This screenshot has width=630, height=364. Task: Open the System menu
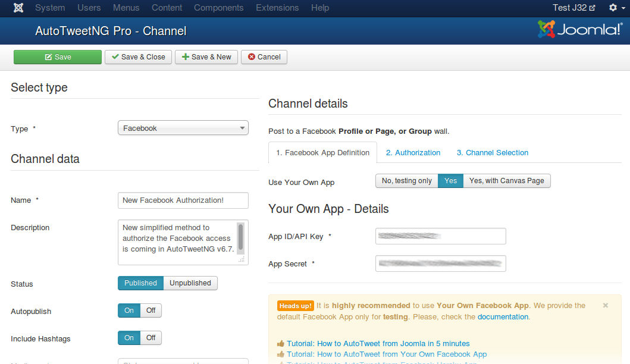click(x=50, y=8)
